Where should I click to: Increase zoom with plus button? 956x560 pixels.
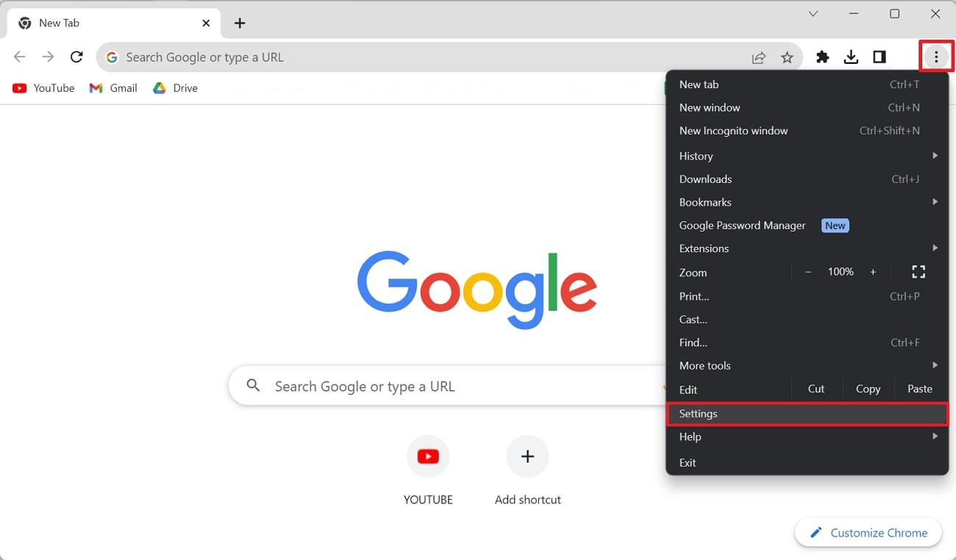click(x=873, y=272)
